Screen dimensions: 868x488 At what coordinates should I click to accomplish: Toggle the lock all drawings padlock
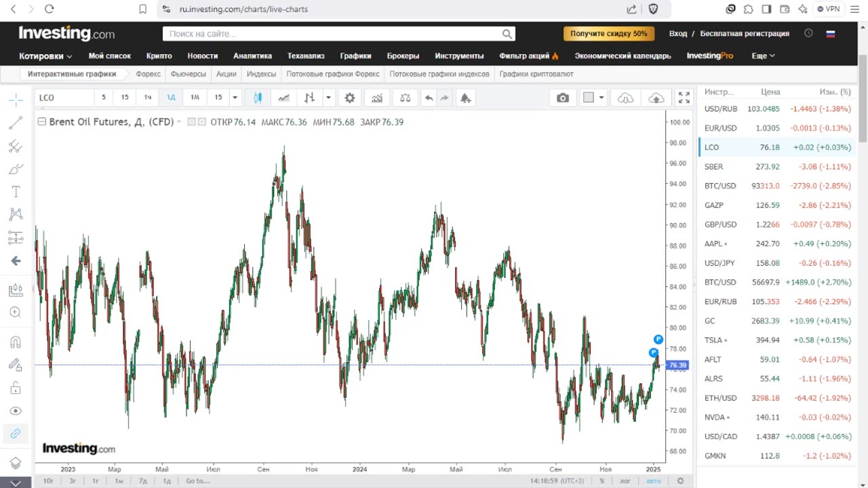pos(16,388)
